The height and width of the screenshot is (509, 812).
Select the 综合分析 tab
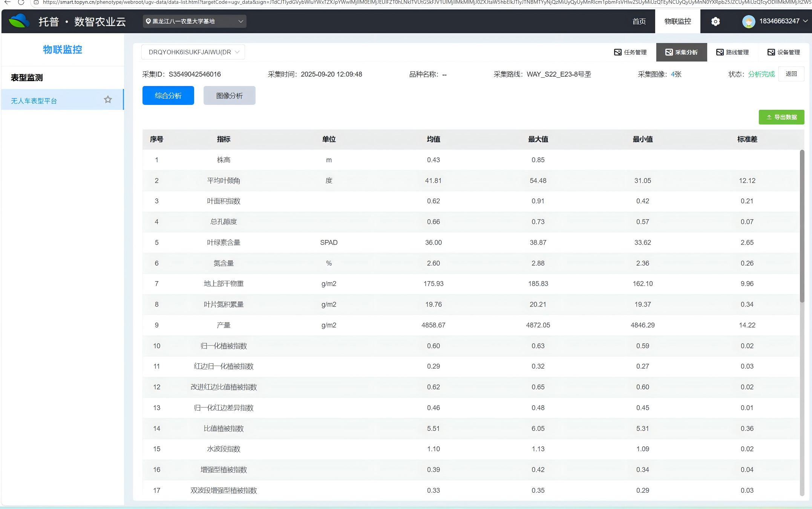pos(168,95)
